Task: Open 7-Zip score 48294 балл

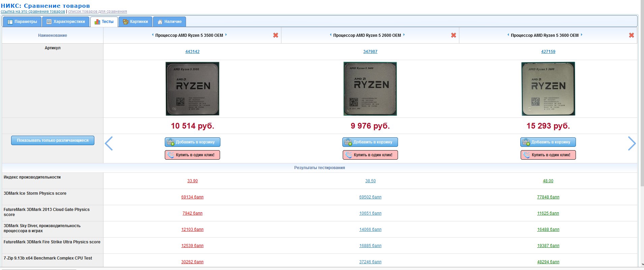Action: tap(548, 262)
